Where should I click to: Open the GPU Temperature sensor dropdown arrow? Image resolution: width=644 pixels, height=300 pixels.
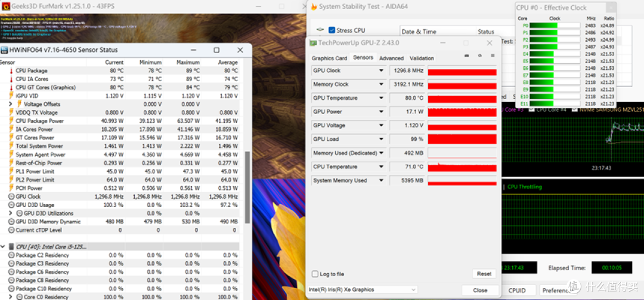coord(382,98)
